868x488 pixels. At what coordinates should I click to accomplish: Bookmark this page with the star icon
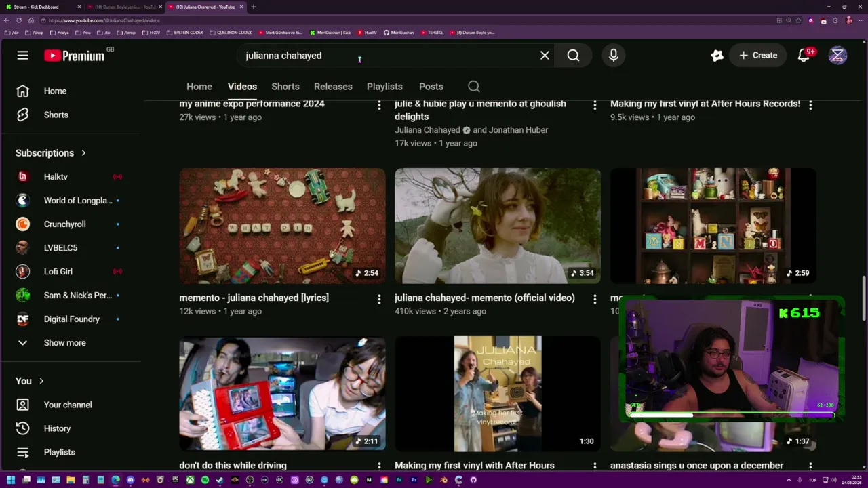[798, 20]
